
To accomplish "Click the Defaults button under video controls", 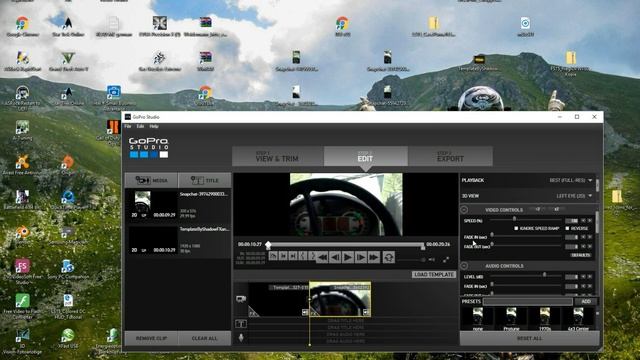I will tap(581, 255).
